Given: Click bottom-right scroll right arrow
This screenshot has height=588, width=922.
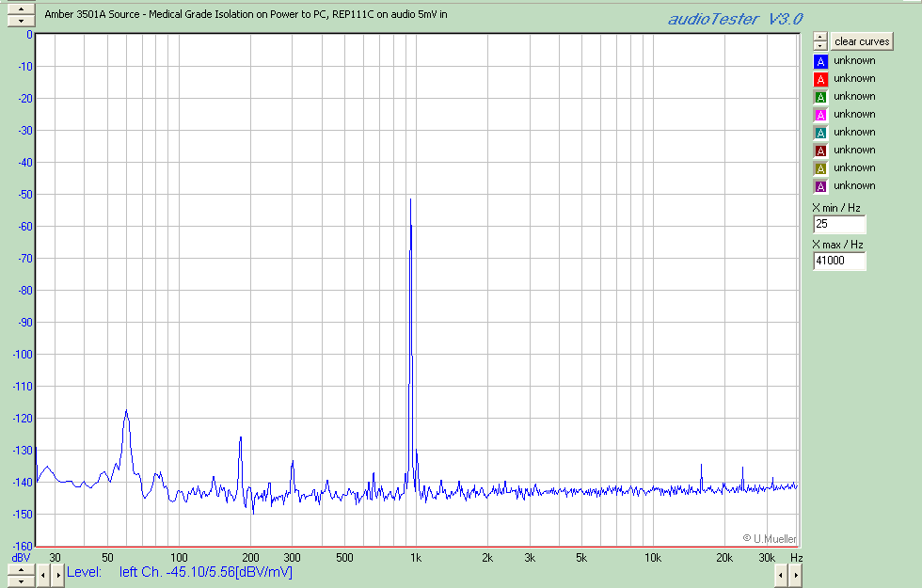Looking at the screenshot, I should (796, 576).
